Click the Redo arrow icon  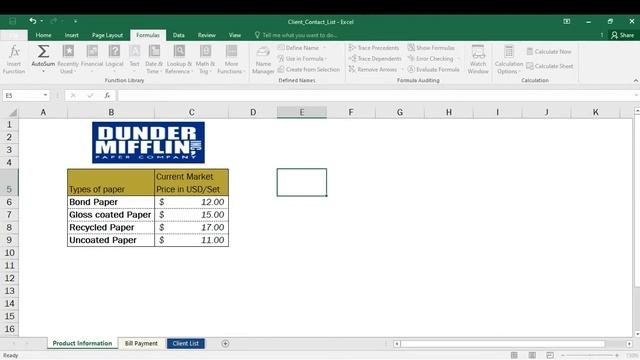(x=54, y=21)
